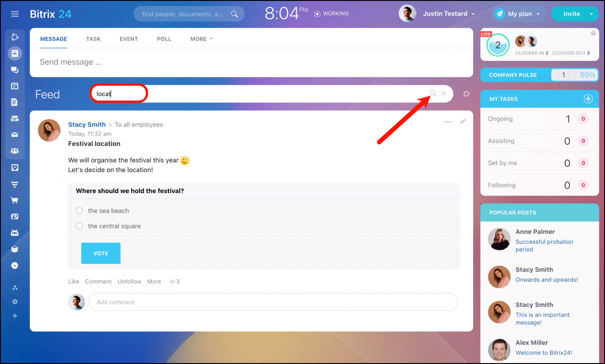The image size is (605, 364).
Task: Open the live clocked-in circle widget
Action: (x=498, y=45)
